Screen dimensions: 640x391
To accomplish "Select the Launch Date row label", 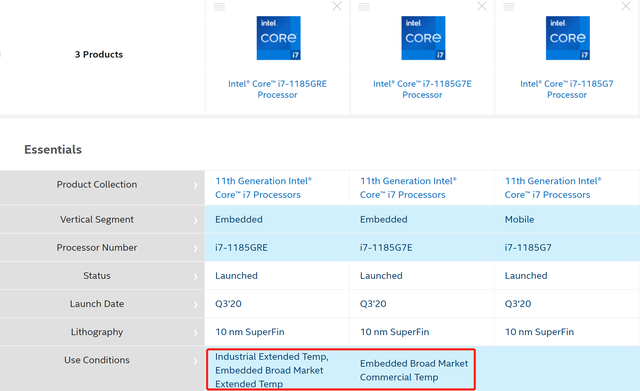I will [x=97, y=304].
